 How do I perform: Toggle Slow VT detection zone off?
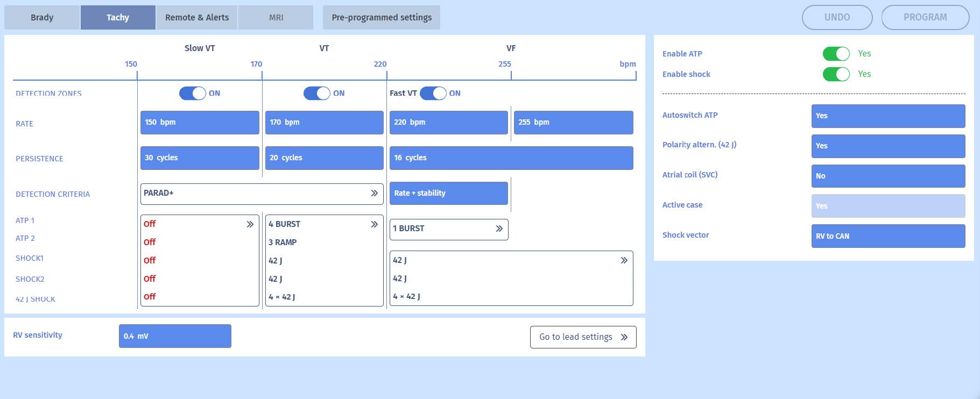coord(193,93)
